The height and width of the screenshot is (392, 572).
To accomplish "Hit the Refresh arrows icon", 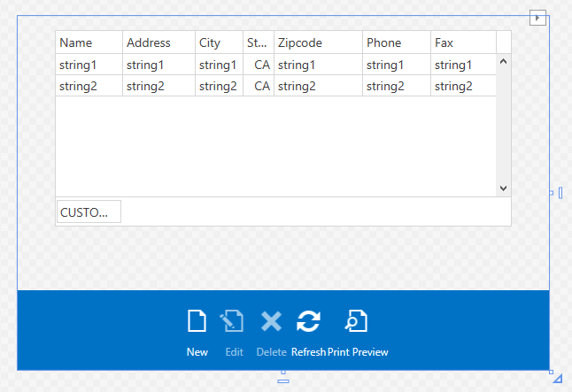I will pos(308,321).
